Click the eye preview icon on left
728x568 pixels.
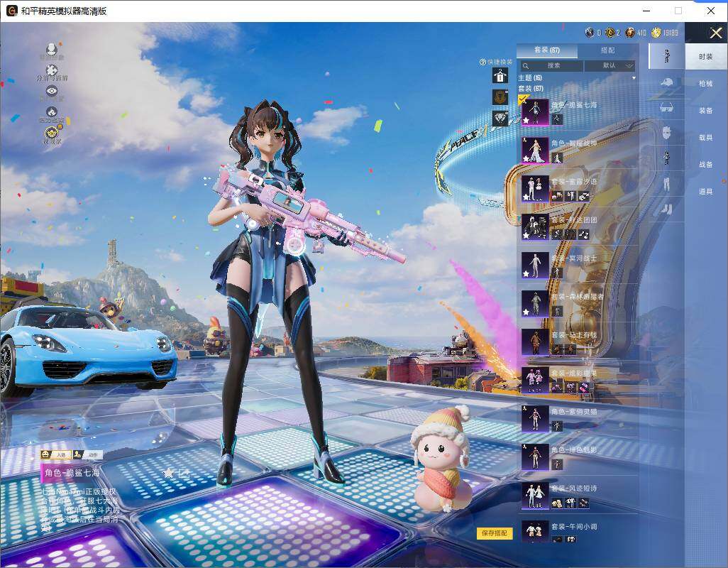point(52,91)
